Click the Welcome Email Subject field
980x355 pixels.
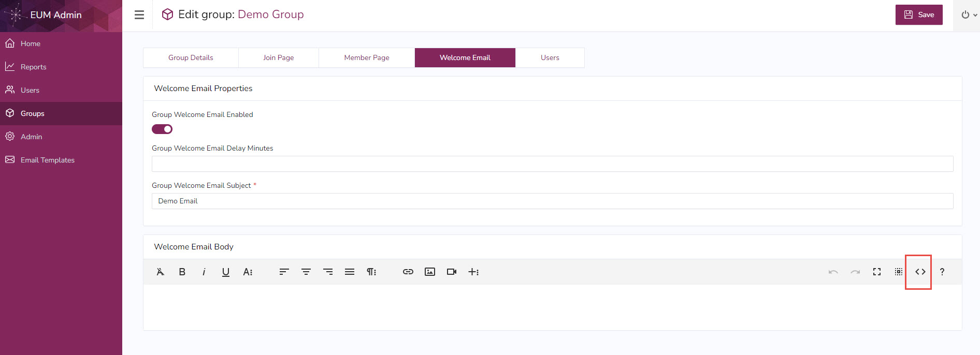(552, 201)
